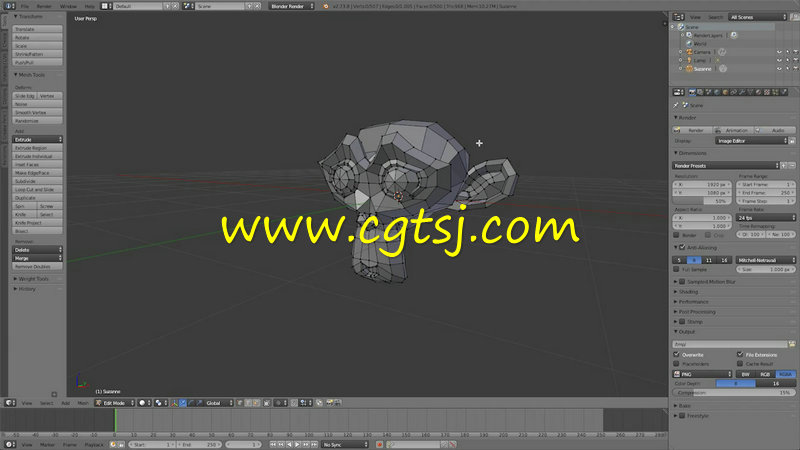Open the File menu
The height and width of the screenshot is (450, 800).
[24, 6]
